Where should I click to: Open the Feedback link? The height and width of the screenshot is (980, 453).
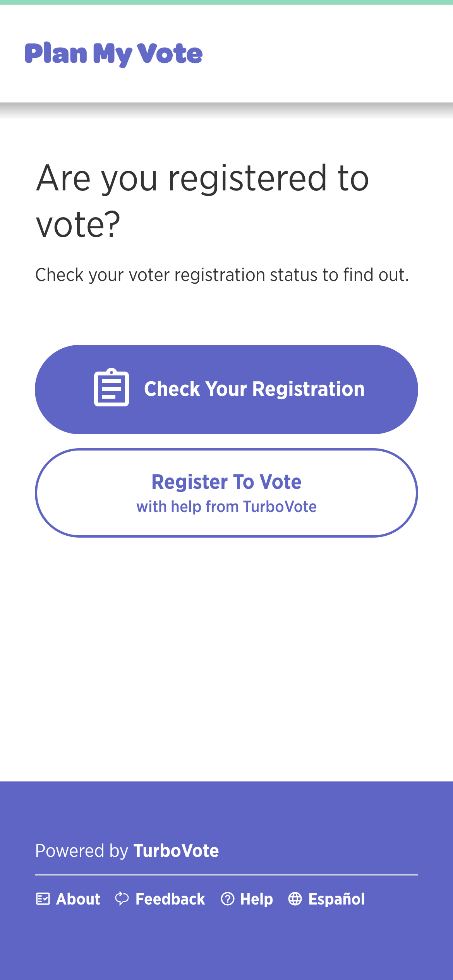pos(170,899)
